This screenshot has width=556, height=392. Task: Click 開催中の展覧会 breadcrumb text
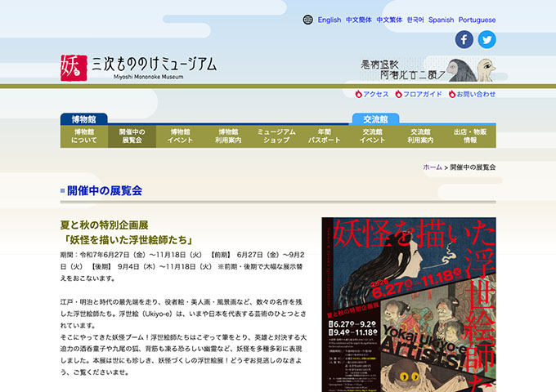473,167
